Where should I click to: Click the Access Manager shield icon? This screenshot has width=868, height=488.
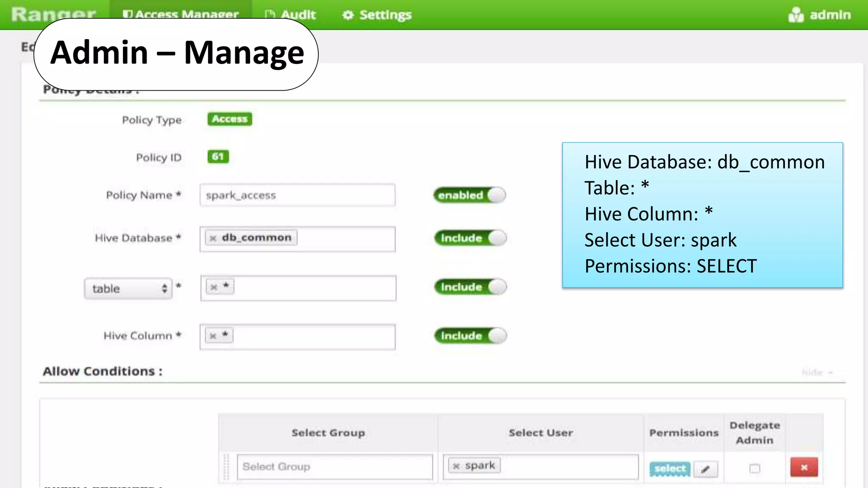[x=128, y=15]
